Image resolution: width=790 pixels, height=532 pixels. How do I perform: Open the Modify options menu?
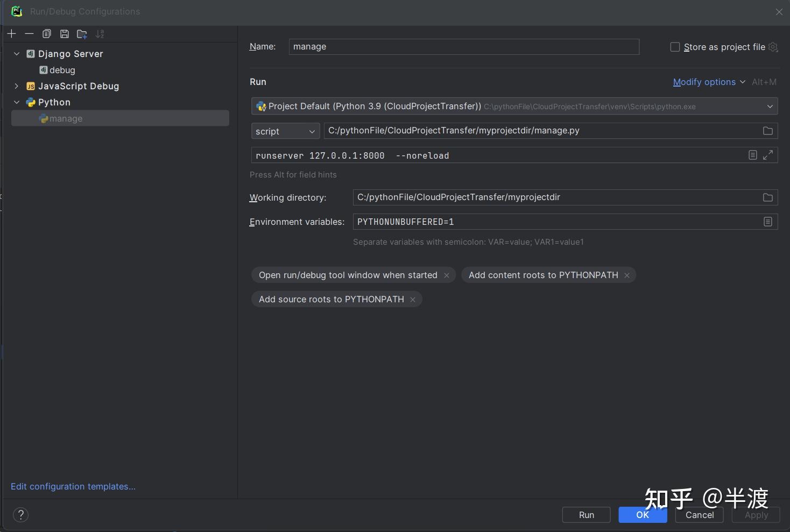click(x=704, y=82)
